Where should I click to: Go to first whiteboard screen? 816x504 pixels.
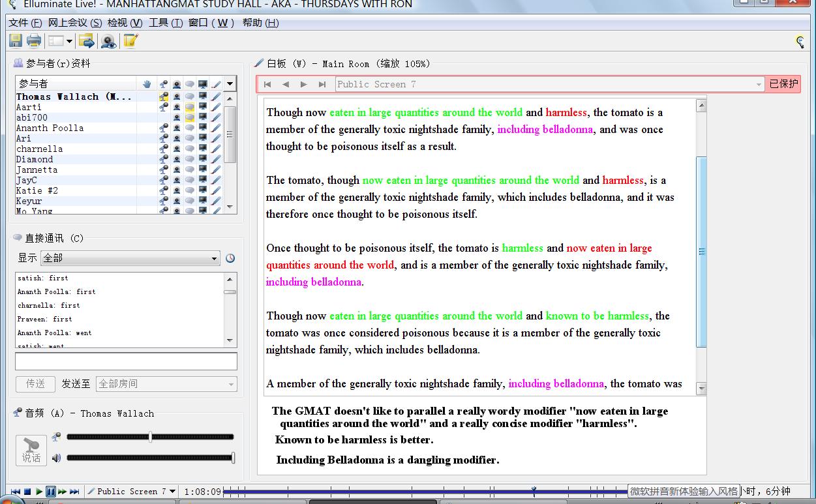[267, 84]
